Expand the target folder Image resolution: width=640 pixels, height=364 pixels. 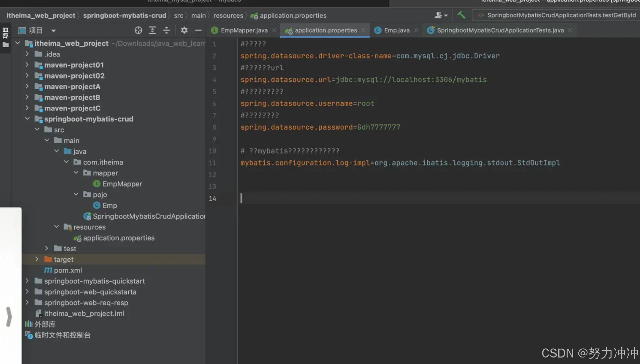pos(37,259)
